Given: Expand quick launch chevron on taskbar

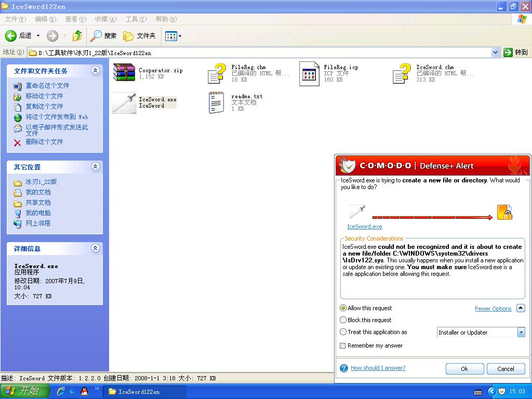Looking at the screenshot, I should 97,389.
